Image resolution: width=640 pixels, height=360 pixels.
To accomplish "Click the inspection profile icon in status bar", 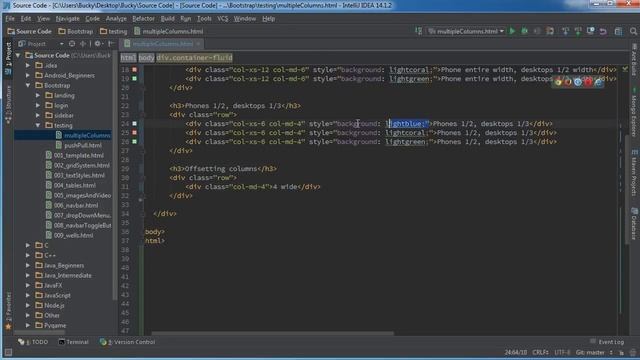I will point(633,352).
